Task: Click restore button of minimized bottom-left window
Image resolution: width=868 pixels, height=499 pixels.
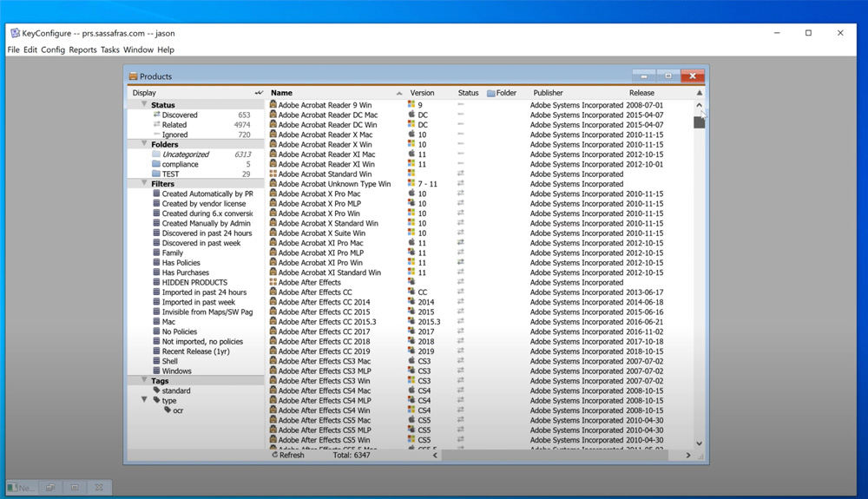Action: coord(50,488)
